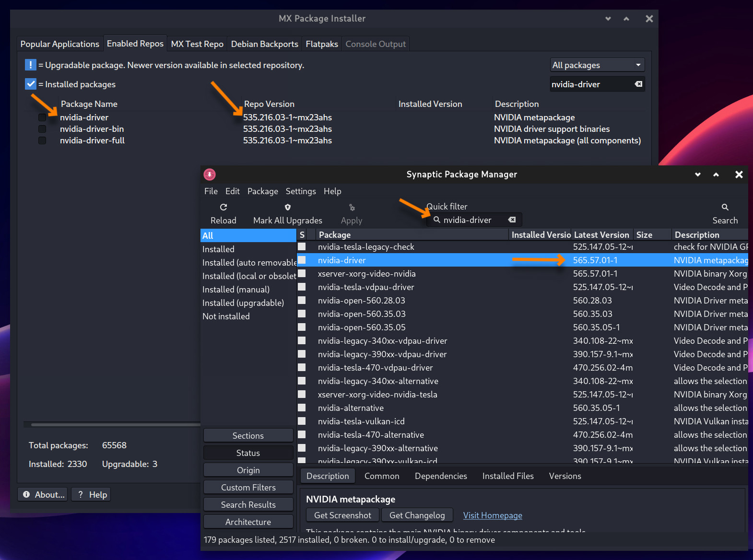Screen dimensions: 753x560
Task: Mark the xserver-xorg-video-nvidia status box
Action: point(302,273)
